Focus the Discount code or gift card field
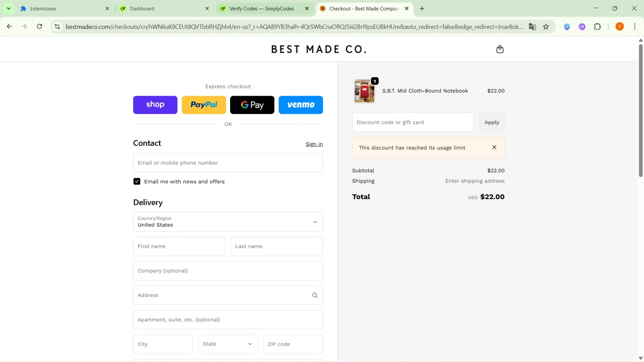Image resolution: width=644 pixels, height=362 pixels. (413, 122)
